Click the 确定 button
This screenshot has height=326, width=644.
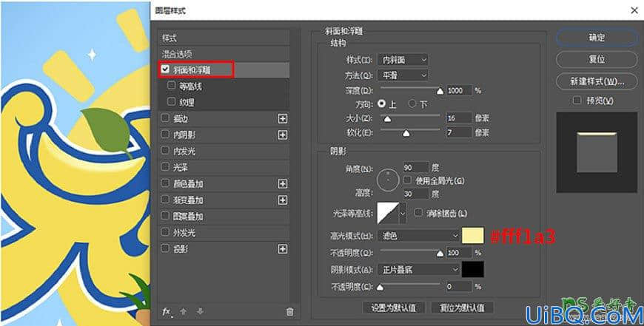(597, 38)
